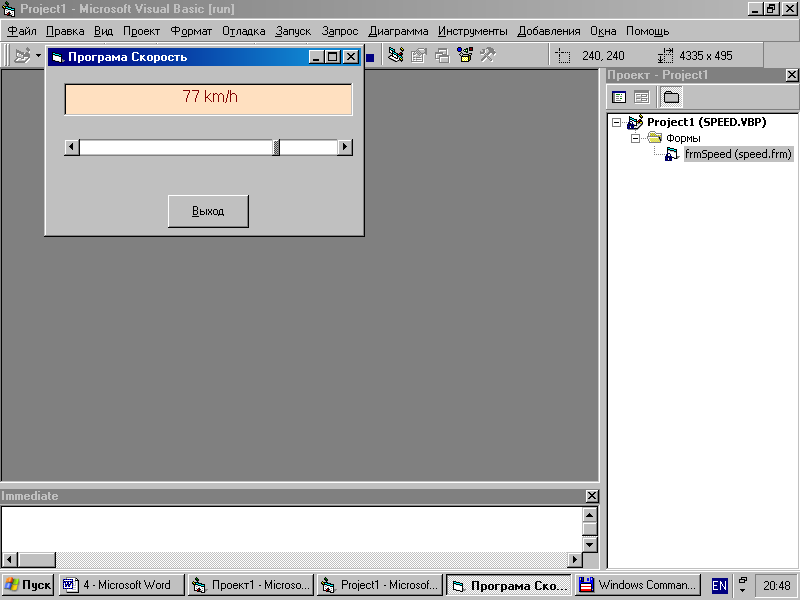Image resolution: width=800 pixels, height=600 pixels.
Task: Switch to Project1 - Microsof... taskbar button
Action: coord(380,585)
